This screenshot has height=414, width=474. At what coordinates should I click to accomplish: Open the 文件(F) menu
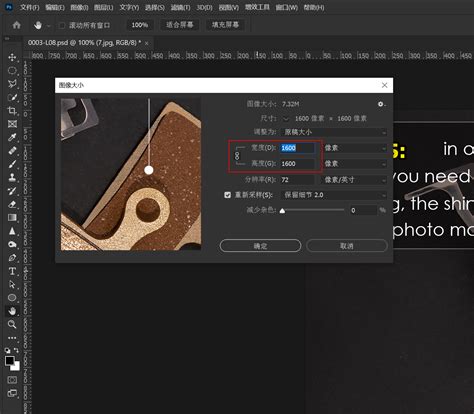click(x=29, y=7)
